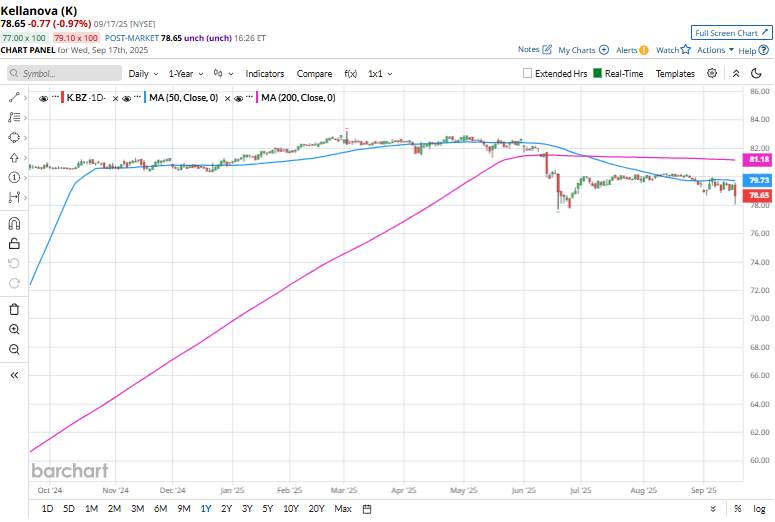Viewport: 775px width, 522px height.
Task: Expand the Actions dropdown menu
Action: [715, 50]
